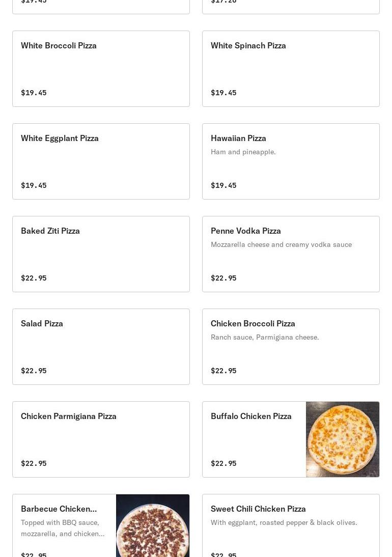Click the Mozzarella and creamy vodka sauce description
Viewport: 392px width, 557px height.
click(x=281, y=245)
